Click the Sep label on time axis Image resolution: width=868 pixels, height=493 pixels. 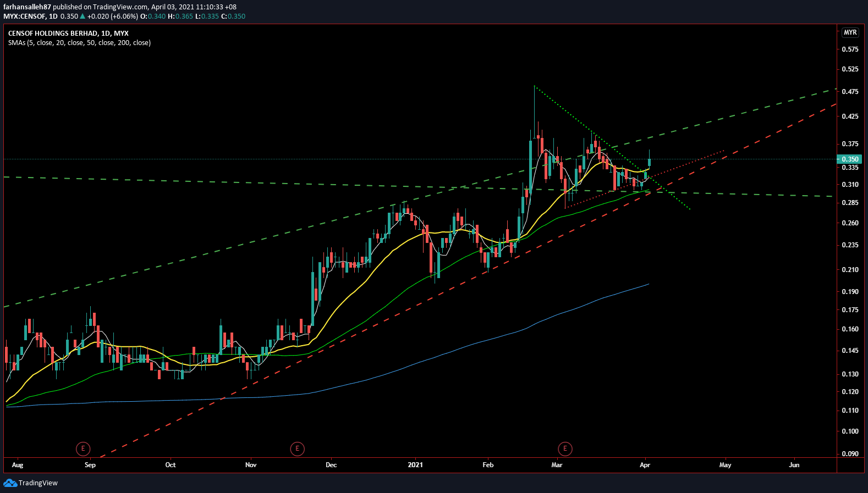[90, 465]
